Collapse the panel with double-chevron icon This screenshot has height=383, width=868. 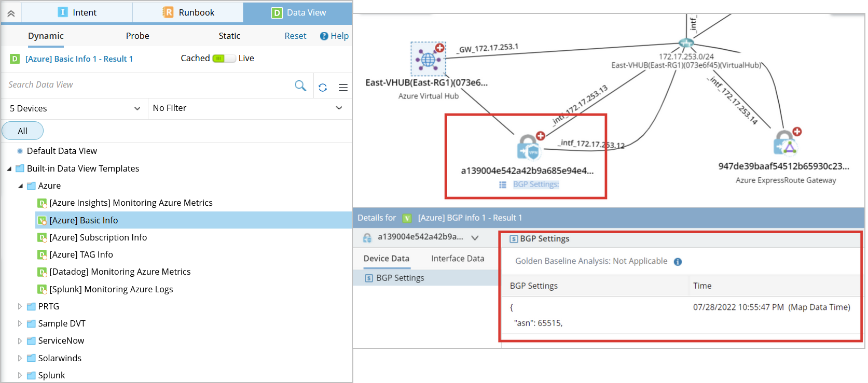[11, 13]
